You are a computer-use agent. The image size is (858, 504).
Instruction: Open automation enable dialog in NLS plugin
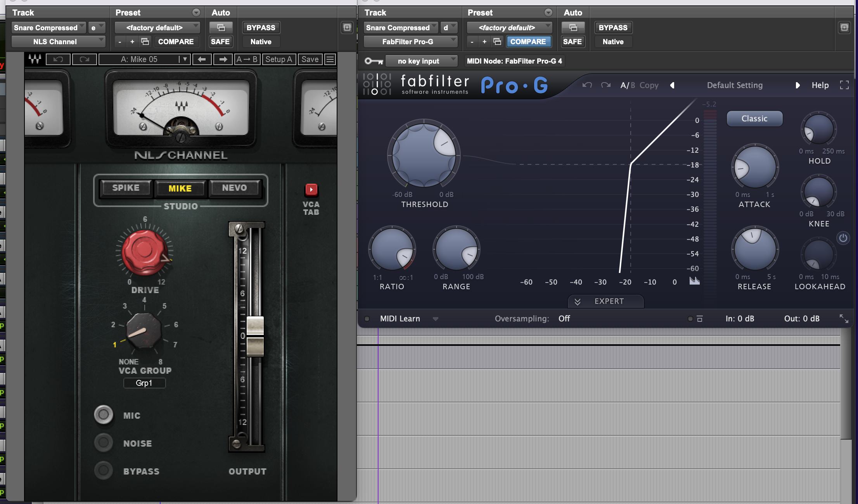tap(221, 28)
